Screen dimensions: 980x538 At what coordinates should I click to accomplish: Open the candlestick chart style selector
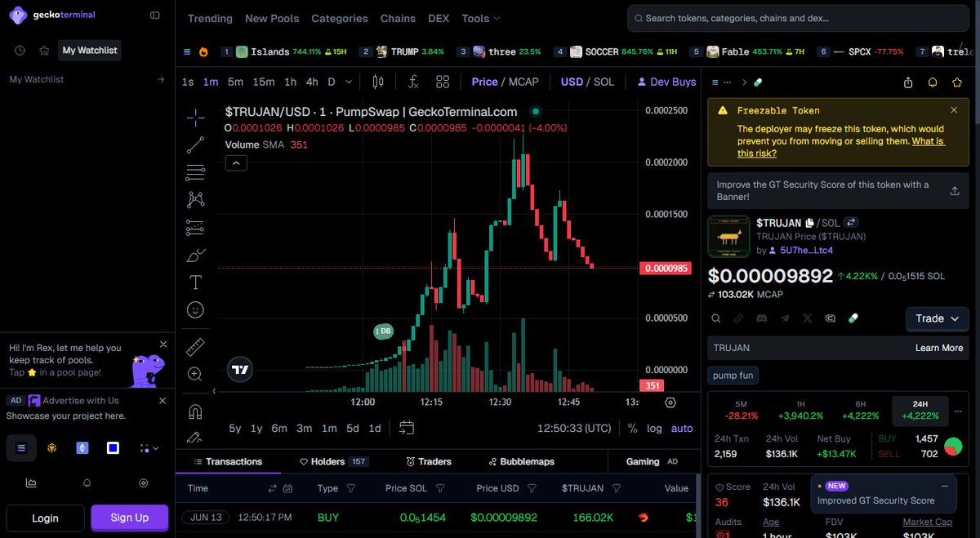(x=377, y=82)
